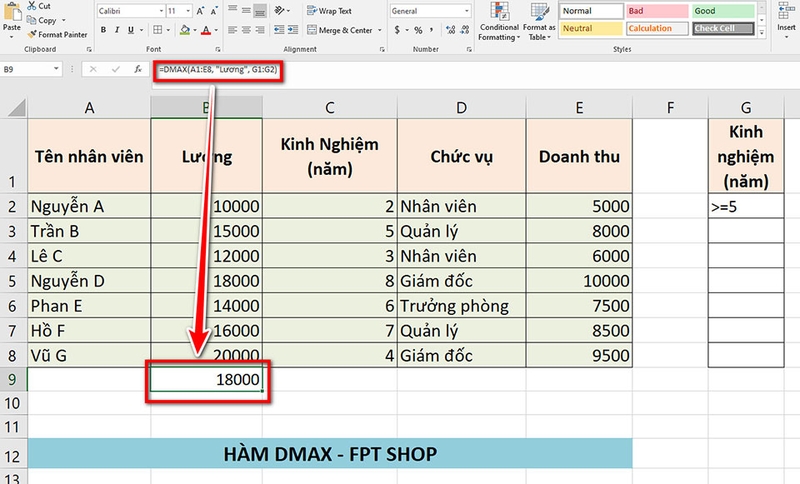800x484 pixels.
Task: Click the Cut scissors icon
Action: click(32, 6)
